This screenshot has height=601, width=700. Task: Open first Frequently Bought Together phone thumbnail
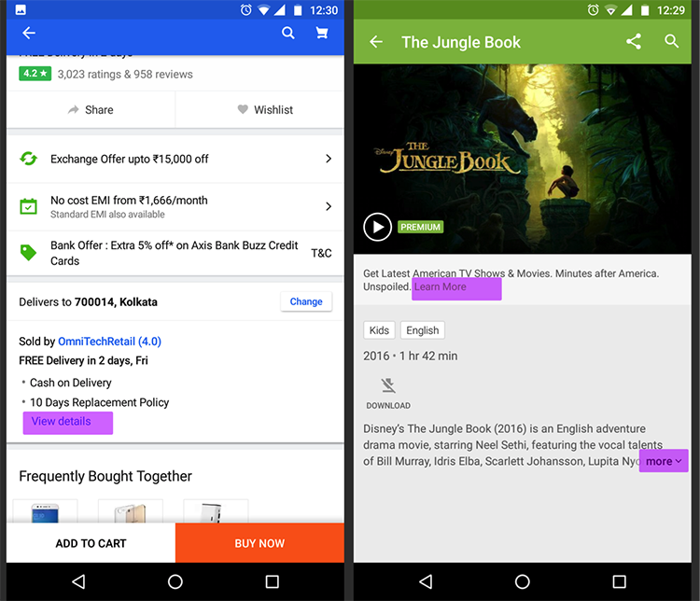pos(45,511)
